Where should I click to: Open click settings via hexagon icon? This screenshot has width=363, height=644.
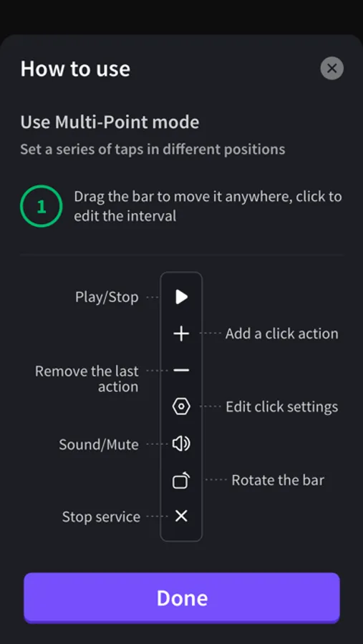pos(181,406)
